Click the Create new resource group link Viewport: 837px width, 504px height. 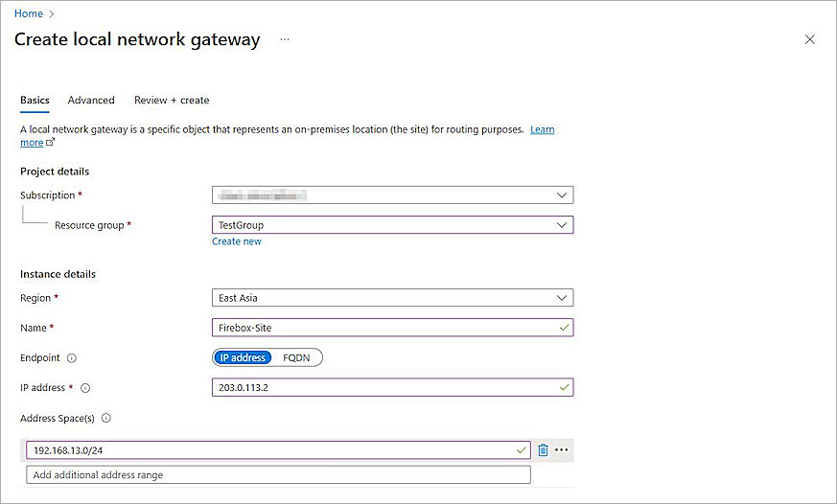click(237, 241)
